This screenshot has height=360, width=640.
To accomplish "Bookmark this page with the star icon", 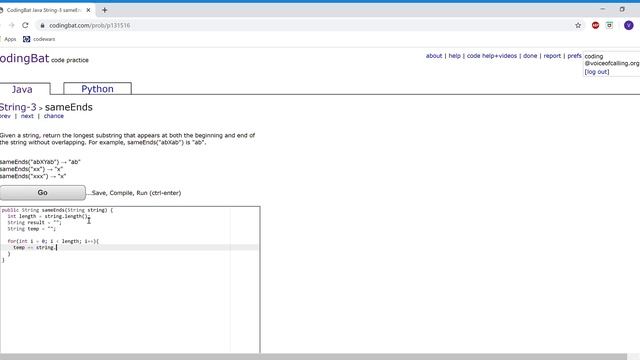I will point(578,25).
